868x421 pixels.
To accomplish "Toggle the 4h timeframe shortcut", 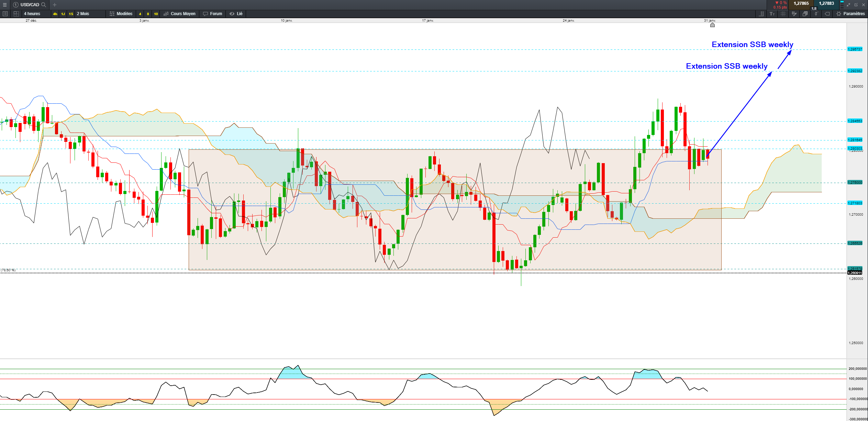I will tap(55, 14).
